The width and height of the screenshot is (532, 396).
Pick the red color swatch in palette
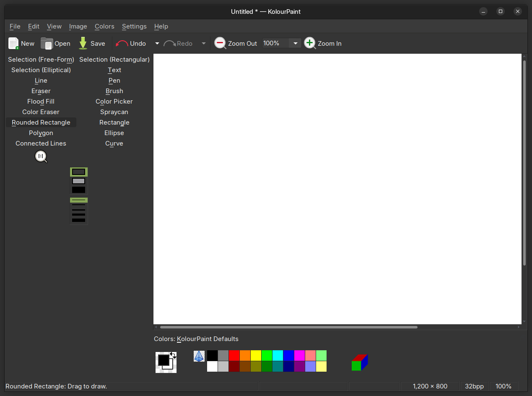pyautogui.click(x=234, y=356)
